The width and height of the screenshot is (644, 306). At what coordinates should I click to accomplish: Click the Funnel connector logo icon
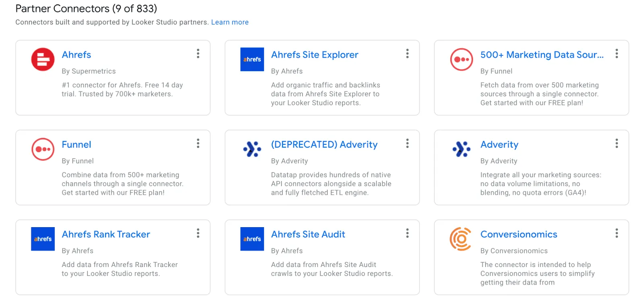(x=42, y=149)
